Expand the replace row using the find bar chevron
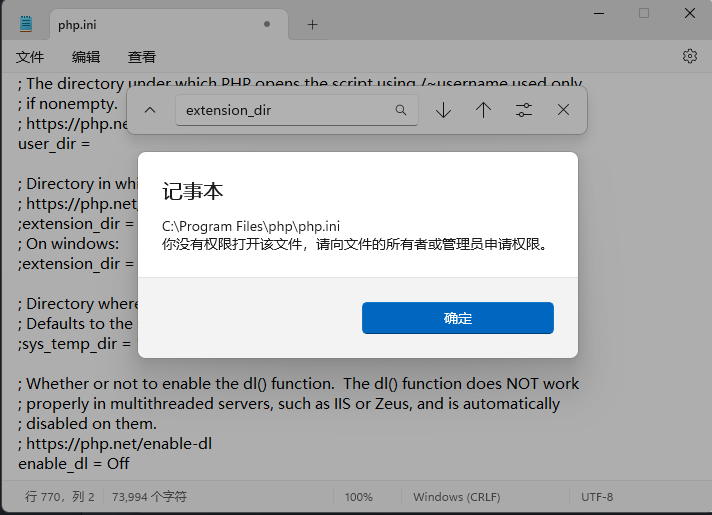The height and width of the screenshot is (515, 712). click(150, 110)
